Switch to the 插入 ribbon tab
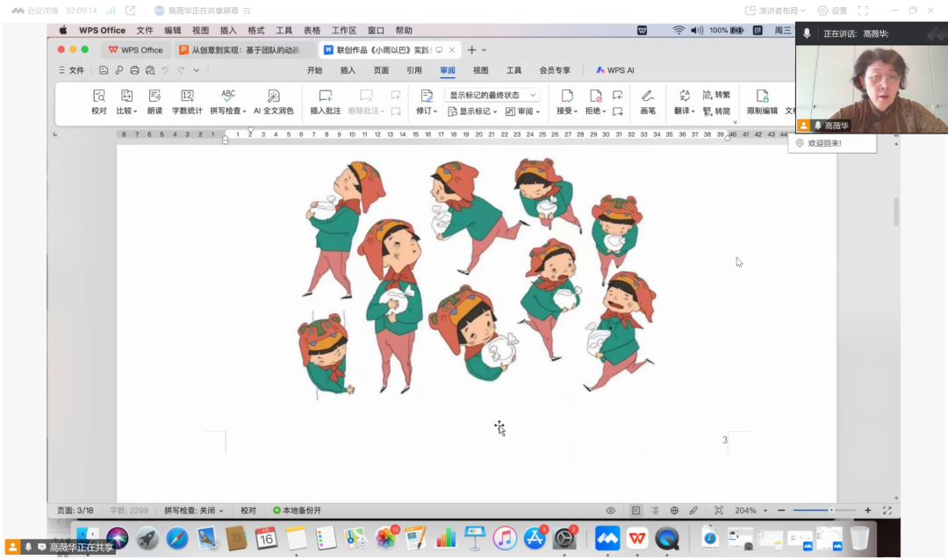The width and height of the screenshot is (948, 560). pos(348,70)
